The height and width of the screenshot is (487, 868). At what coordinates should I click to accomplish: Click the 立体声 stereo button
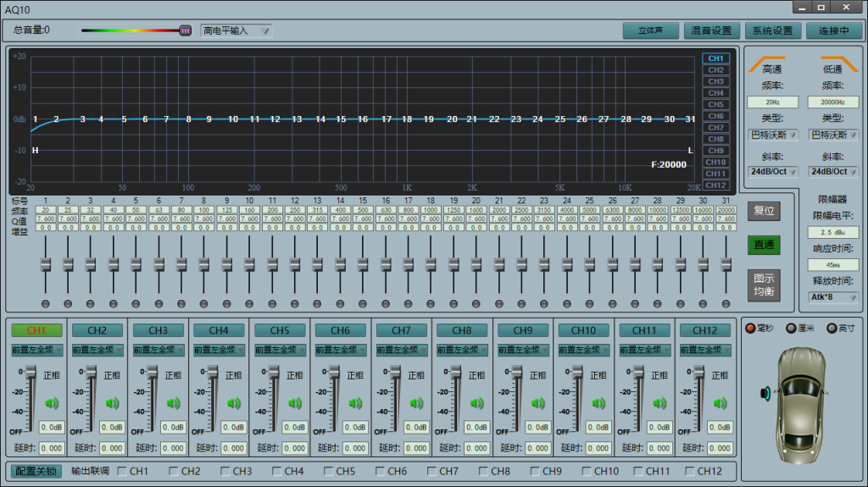(650, 31)
